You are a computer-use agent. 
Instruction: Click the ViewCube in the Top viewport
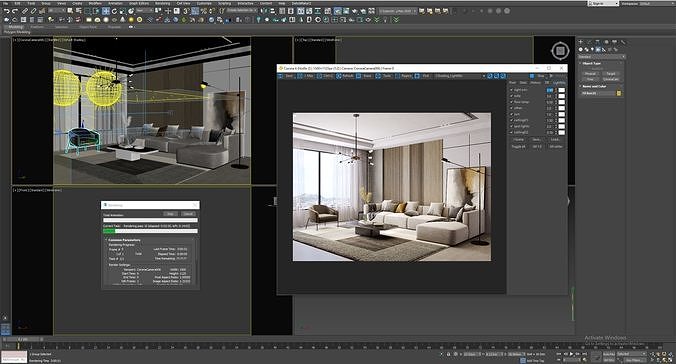[x=560, y=51]
